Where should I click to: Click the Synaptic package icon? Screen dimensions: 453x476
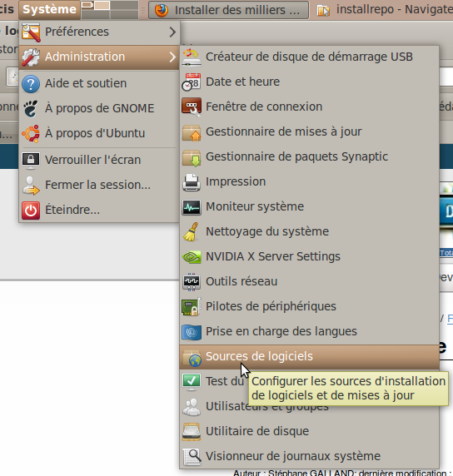coord(192,157)
